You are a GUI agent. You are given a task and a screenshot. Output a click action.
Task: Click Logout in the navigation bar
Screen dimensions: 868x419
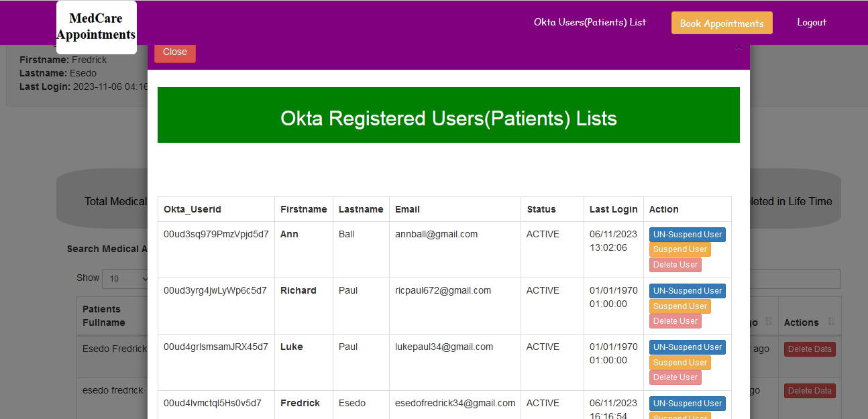click(x=812, y=22)
